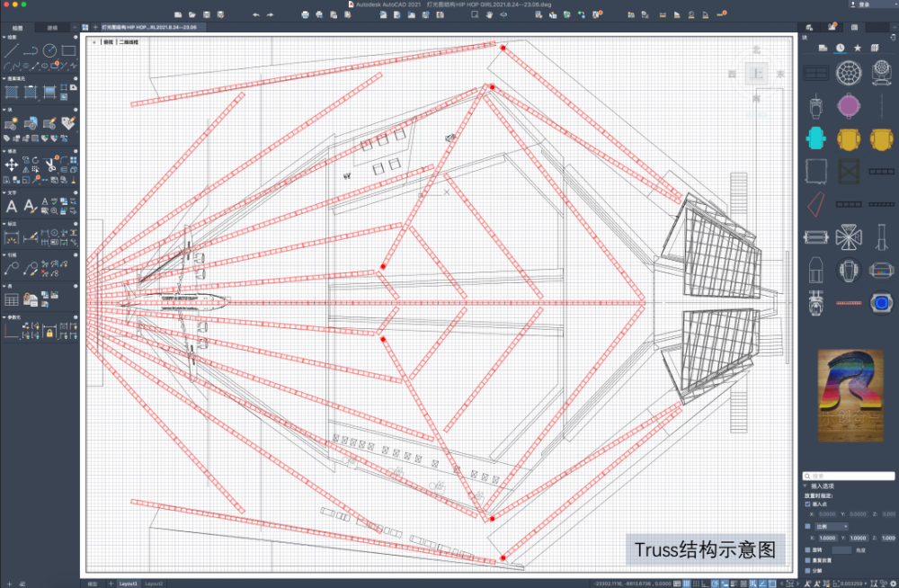Screen dimensions: 899x588
Task: Insert a Table using the table icon
Action: 11,299
